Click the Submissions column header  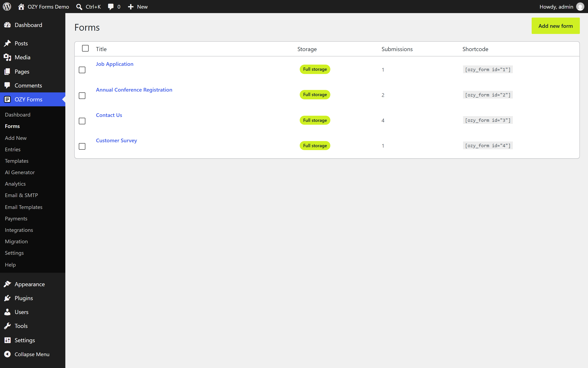[x=397, y=49]
